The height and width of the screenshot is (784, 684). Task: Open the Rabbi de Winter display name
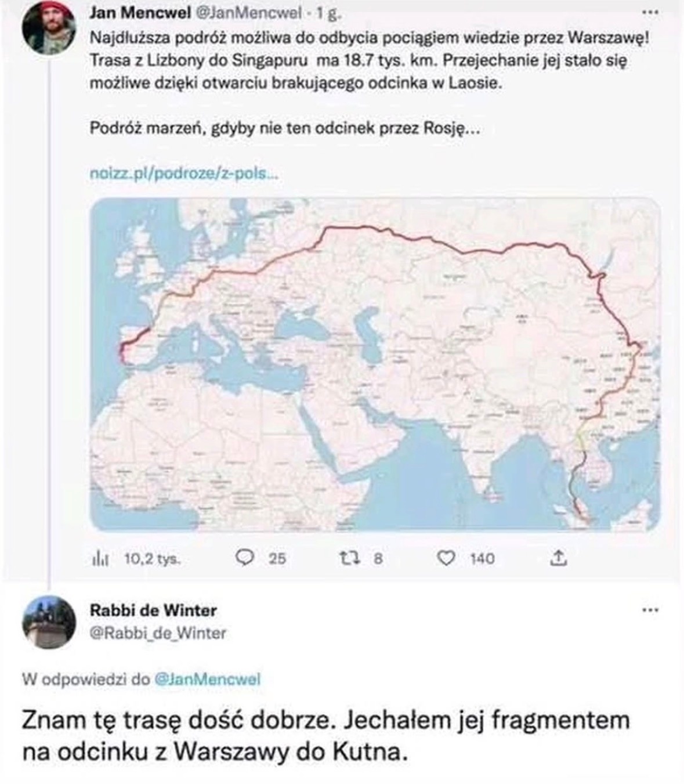point(153,610)
